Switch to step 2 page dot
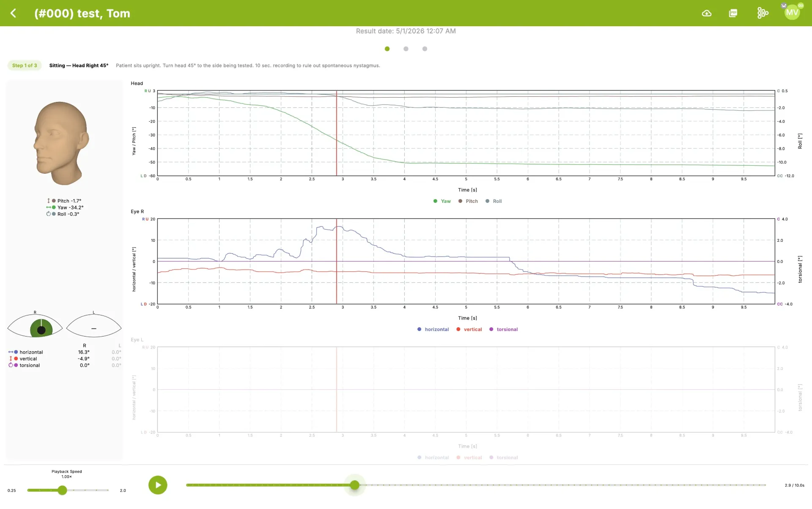812x509 pixels. pyautogui.click(x=406, y=49)
